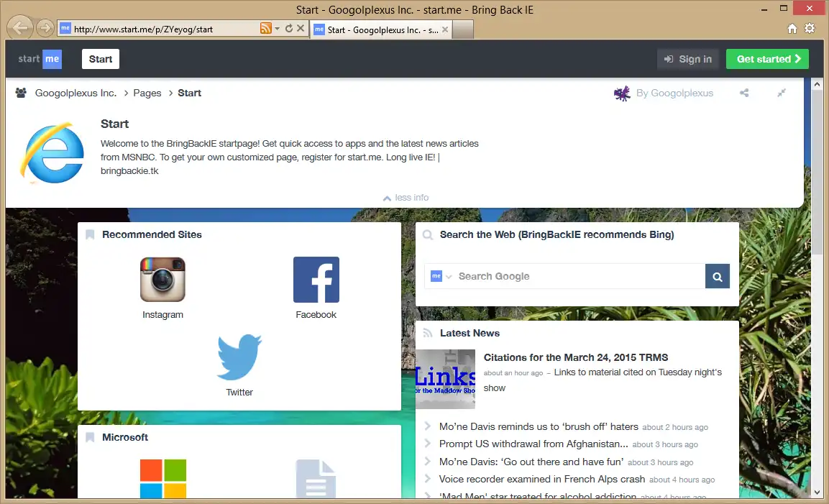The image size is (829, 504).
Task: Click the Internet Explorer logo image
Action: click(52, 153)
